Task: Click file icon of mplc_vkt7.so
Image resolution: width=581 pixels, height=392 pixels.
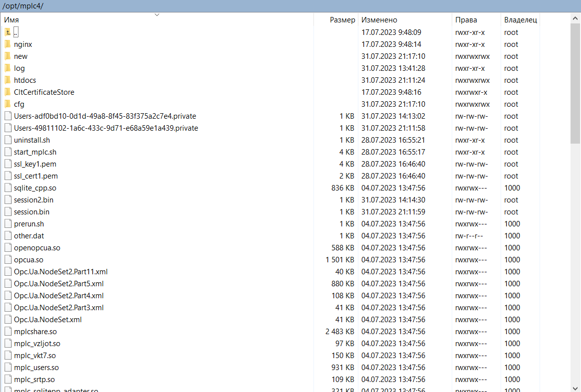Action: pos(8,356)
